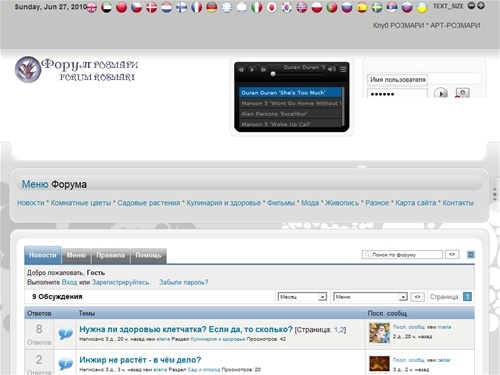Collapse forum panel with blue minus icon

471,255
